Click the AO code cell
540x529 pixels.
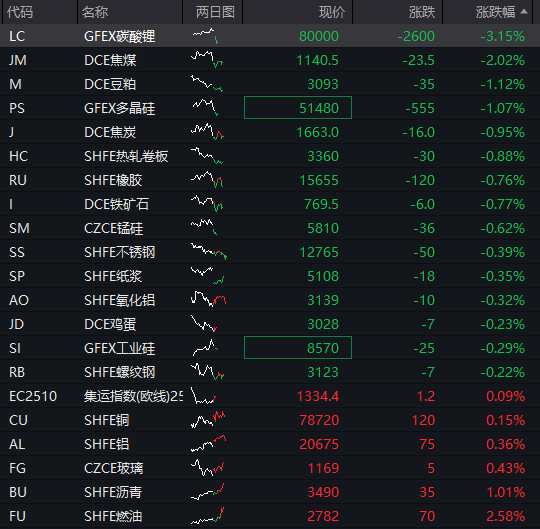pyautogui.click(x=19, y=300)
